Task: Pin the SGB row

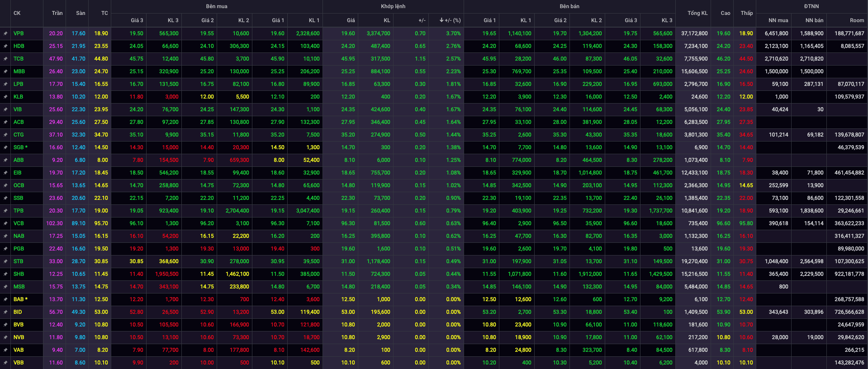Action: (5, 147)
